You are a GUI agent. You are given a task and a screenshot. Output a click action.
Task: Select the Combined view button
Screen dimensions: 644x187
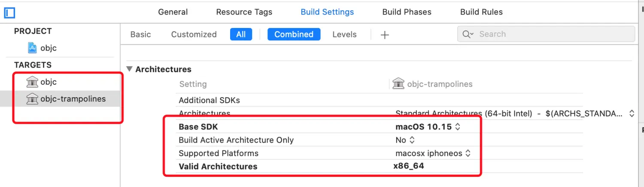294,34
